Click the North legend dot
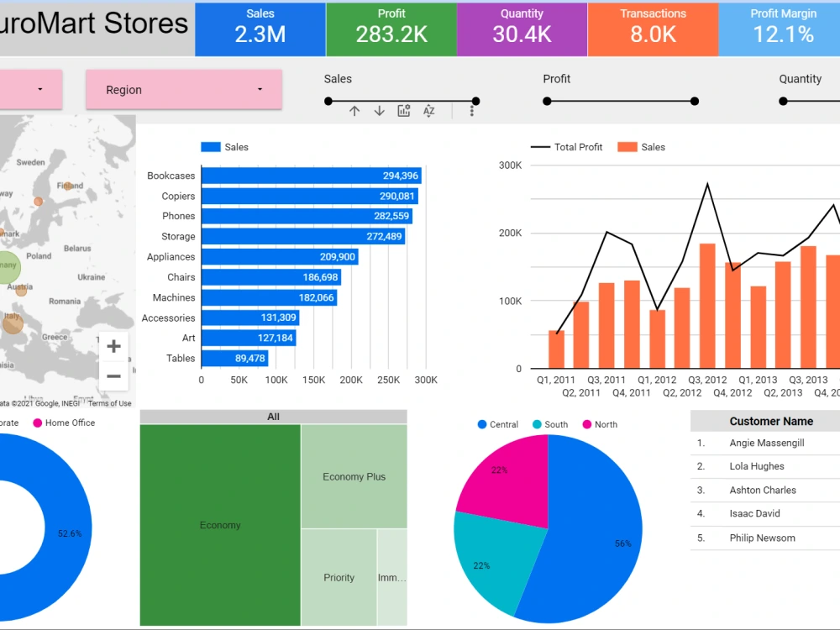The image size is (840, 630). click(x=587, y=424)
